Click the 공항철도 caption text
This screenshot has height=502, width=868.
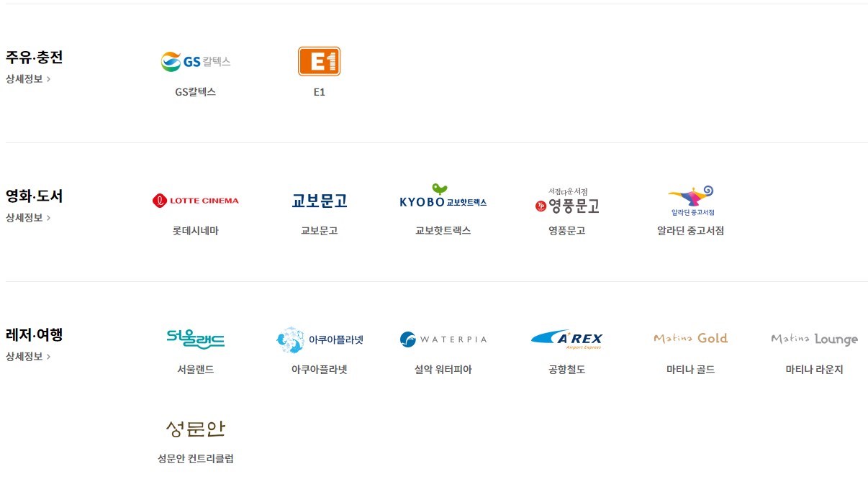567,370
